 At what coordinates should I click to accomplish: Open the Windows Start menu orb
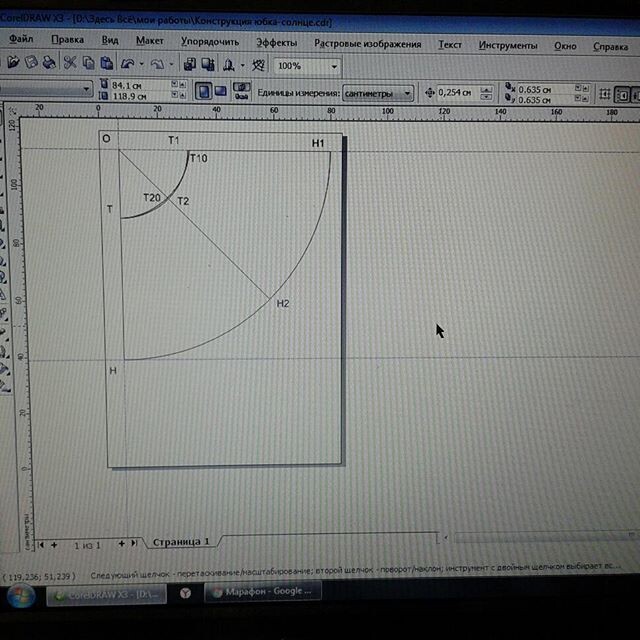(20, 596)
